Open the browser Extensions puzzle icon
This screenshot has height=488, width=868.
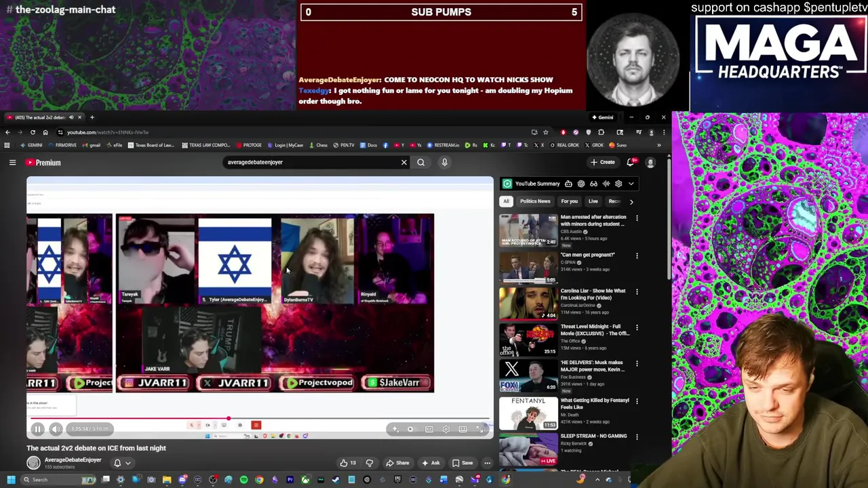coord(601,132)
